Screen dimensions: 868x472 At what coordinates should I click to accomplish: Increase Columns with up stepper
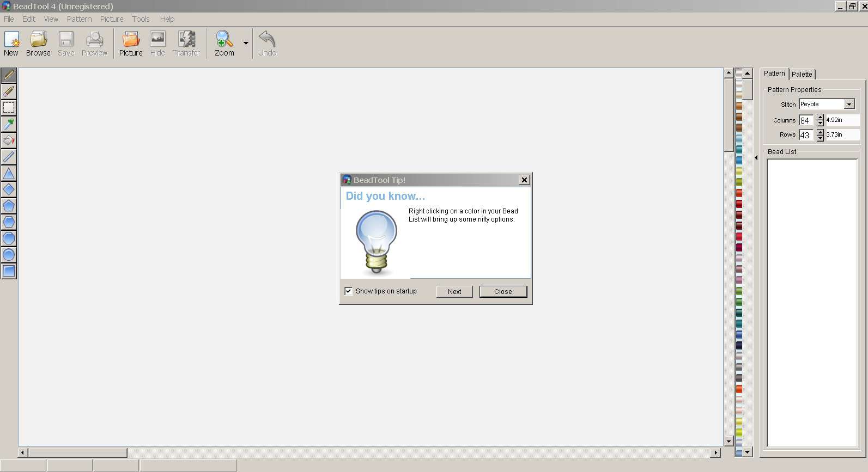(x=820, y=118)
